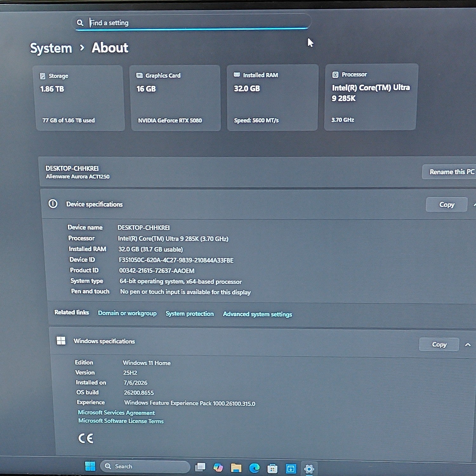Open Advanced system settings link

point(257,314)
